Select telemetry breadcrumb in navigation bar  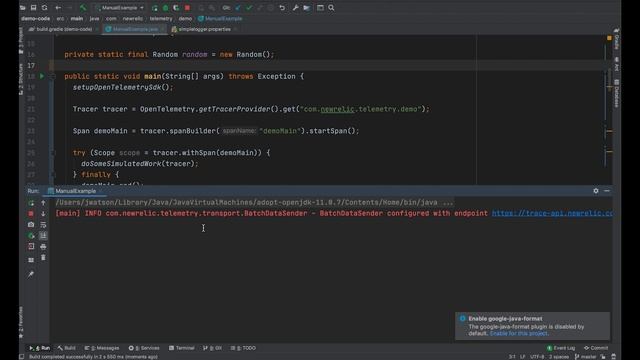point(161,19)
